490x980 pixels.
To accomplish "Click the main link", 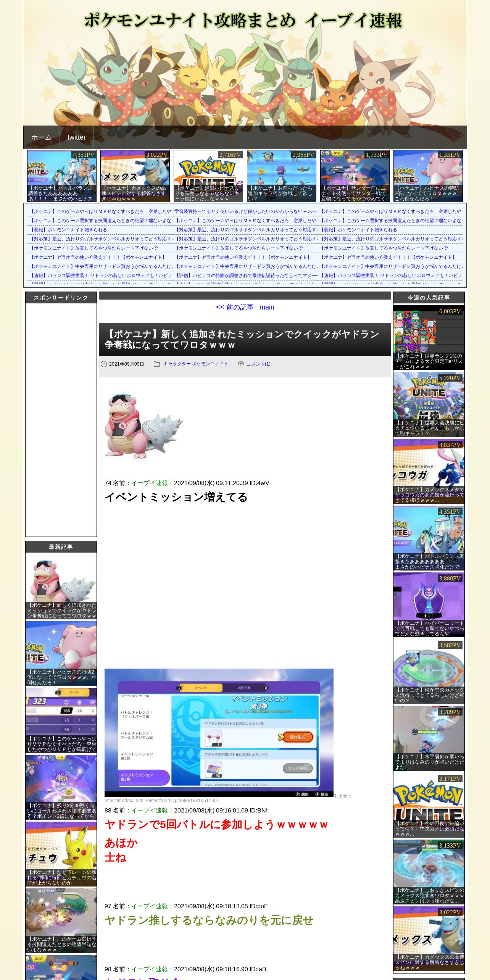I will [x=267, y=307].
